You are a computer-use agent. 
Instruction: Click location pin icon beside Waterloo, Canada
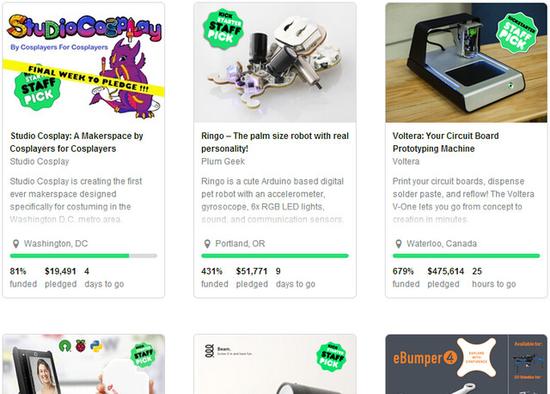[398, 243]
